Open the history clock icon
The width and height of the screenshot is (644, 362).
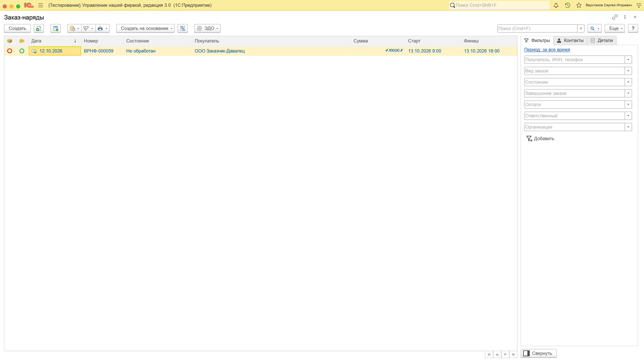[x=568, y=5]
